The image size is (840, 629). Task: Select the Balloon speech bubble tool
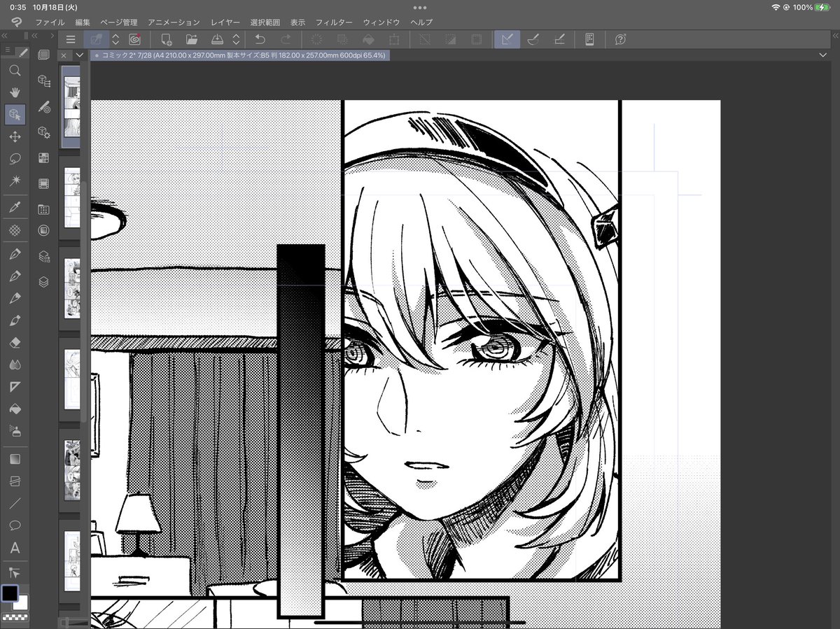pos(15,525)
